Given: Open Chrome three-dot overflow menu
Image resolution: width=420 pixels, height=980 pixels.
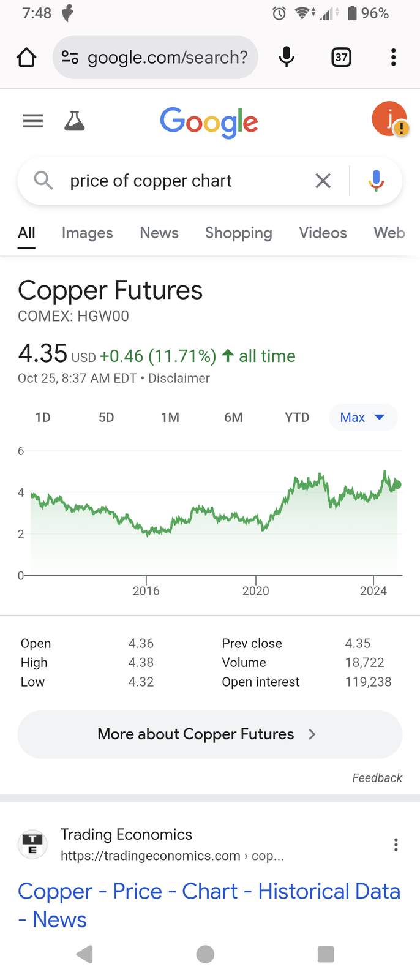Looking at the screenshot, I should pyautogui.click(x=394, y=58).
